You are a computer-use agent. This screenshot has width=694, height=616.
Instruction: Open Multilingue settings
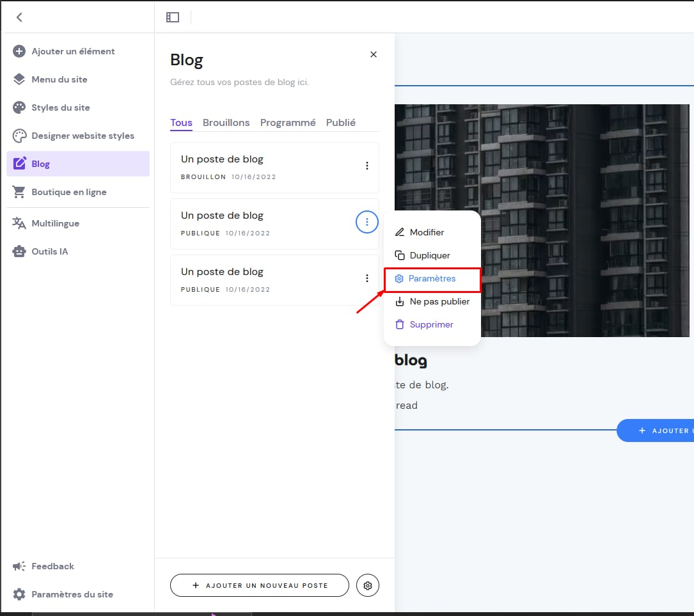[x=55, y=223]
